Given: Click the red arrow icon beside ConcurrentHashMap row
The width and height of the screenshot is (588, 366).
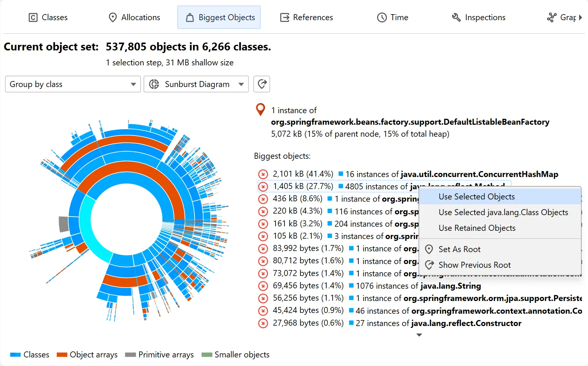Looking at the screenshot, I should [x=263, y=174].
